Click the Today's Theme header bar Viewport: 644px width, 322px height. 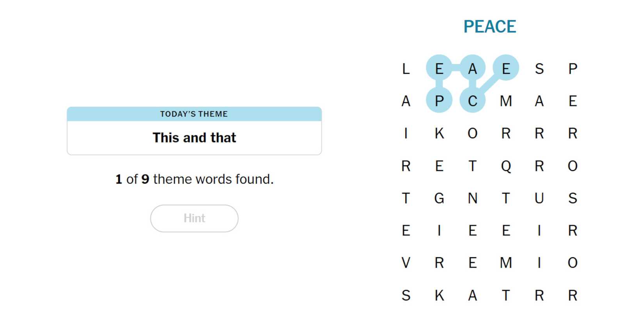(194, 114)
